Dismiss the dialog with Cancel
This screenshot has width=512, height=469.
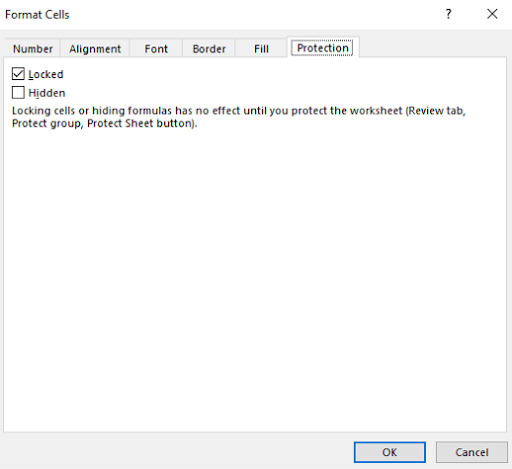[472, 452]
